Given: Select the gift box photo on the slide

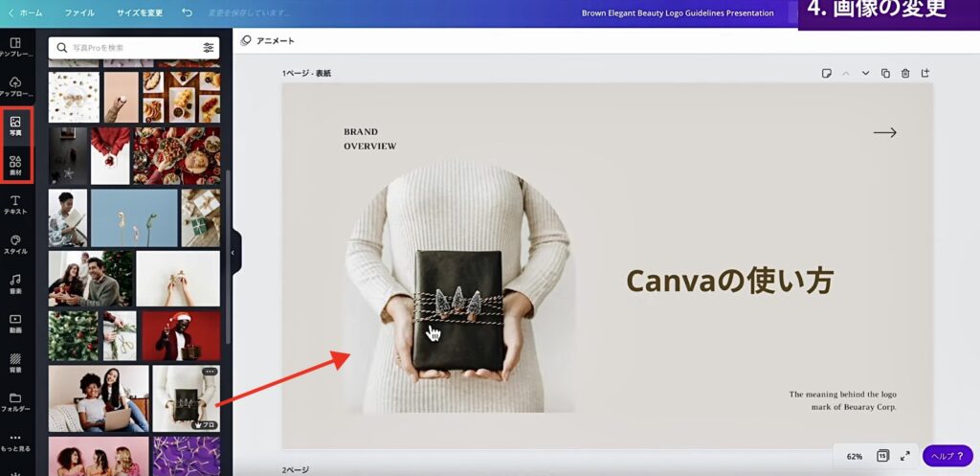Looking at the screenshot, I should pyautogui.click(x=458, y=287).
